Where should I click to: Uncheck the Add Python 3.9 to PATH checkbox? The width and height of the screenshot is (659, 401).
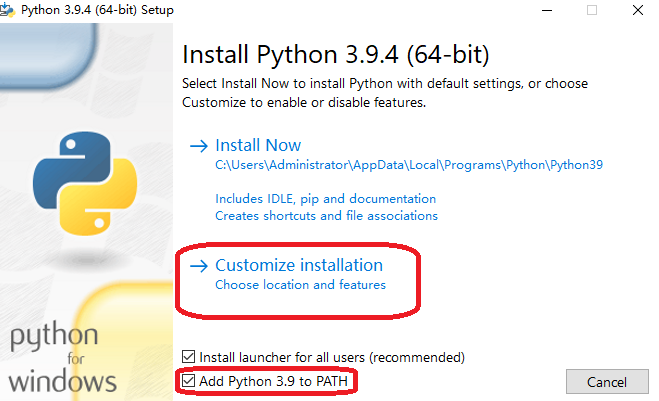(x=189, y=381)
